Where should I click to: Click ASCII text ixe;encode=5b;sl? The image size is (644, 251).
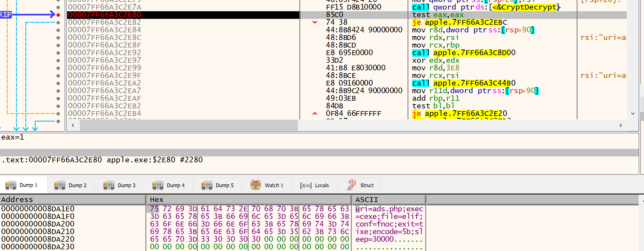tap(389, 232)
